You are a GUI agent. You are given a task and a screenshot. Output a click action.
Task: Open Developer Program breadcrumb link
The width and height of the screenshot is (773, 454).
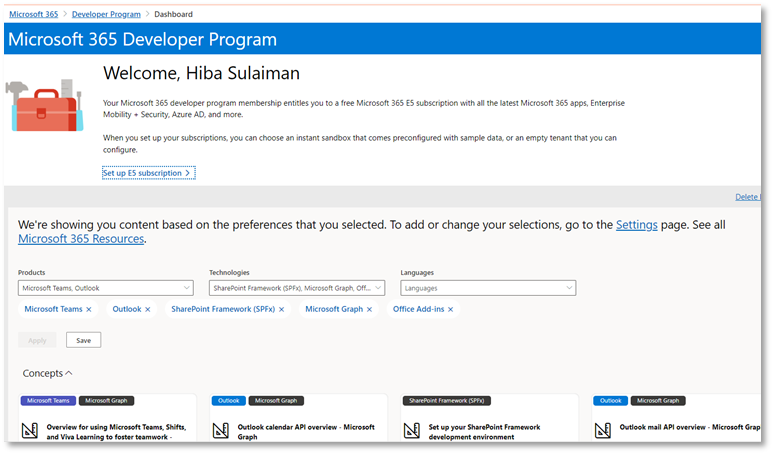pyautogui.click(x=105, y=14)
